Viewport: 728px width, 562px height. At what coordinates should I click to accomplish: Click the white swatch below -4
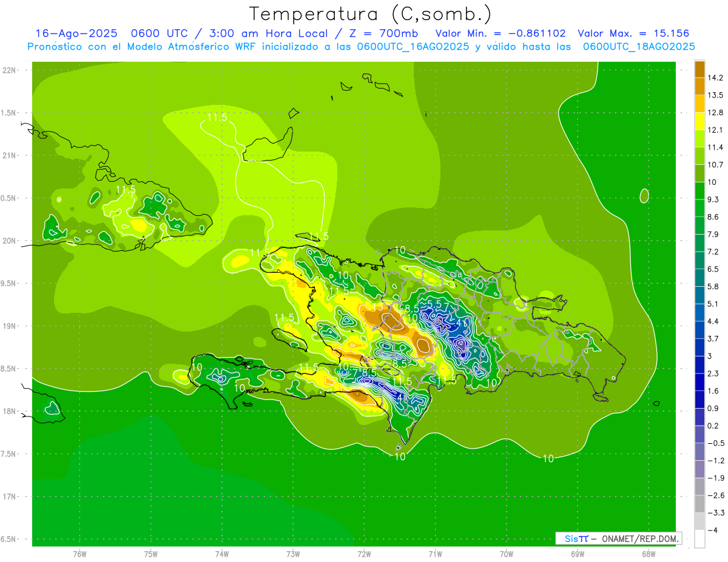[x=699, y=538]
